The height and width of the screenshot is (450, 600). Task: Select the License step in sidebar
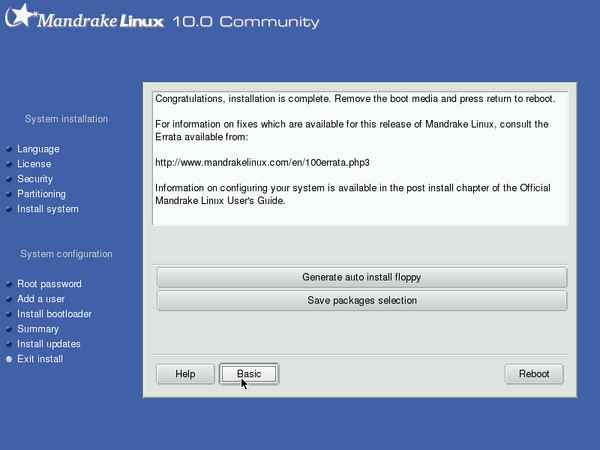[34, 164]
